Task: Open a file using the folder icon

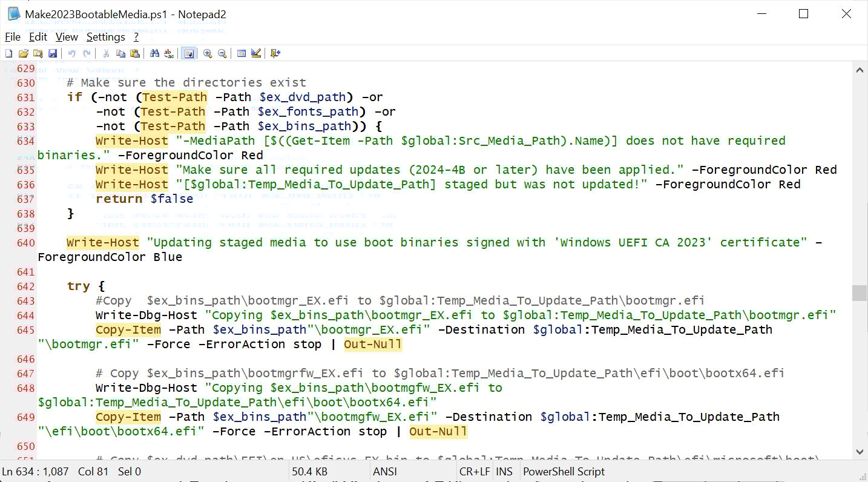Action: [x=24, y=53]
